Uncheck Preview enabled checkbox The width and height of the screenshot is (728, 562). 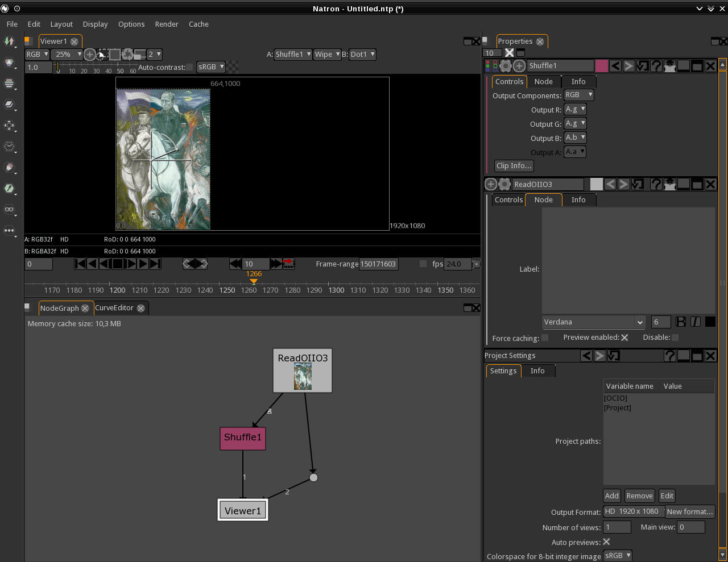624,338
